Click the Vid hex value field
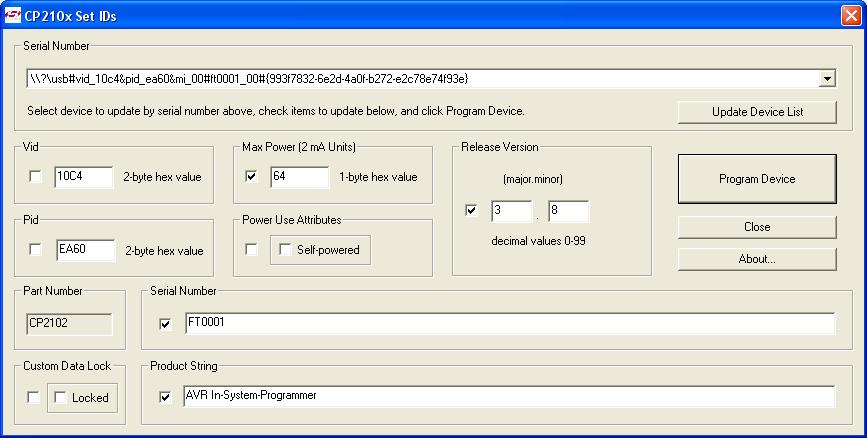This screenshot has width=867, height=438. [84, 177]
